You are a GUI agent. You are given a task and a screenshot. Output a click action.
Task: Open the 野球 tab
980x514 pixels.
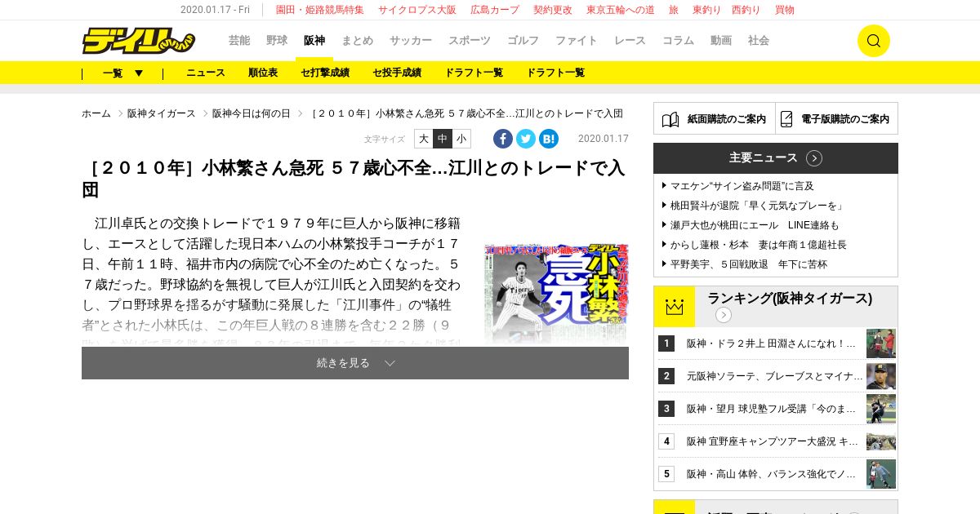point(277,41)
